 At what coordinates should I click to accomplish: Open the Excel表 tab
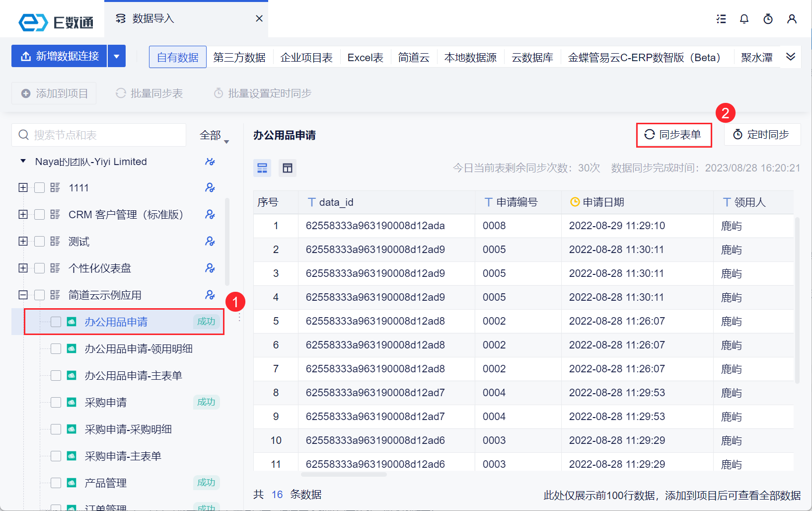(365, 58)
